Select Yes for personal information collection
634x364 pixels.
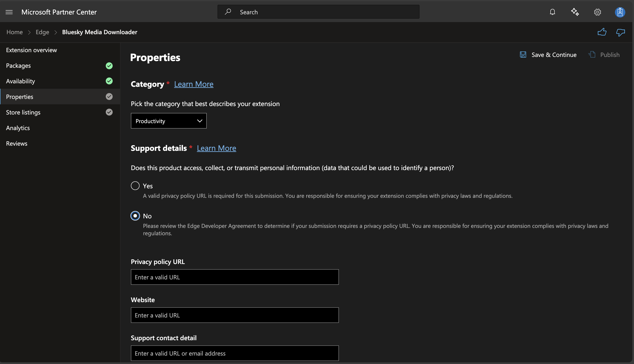tap(135, 185)
